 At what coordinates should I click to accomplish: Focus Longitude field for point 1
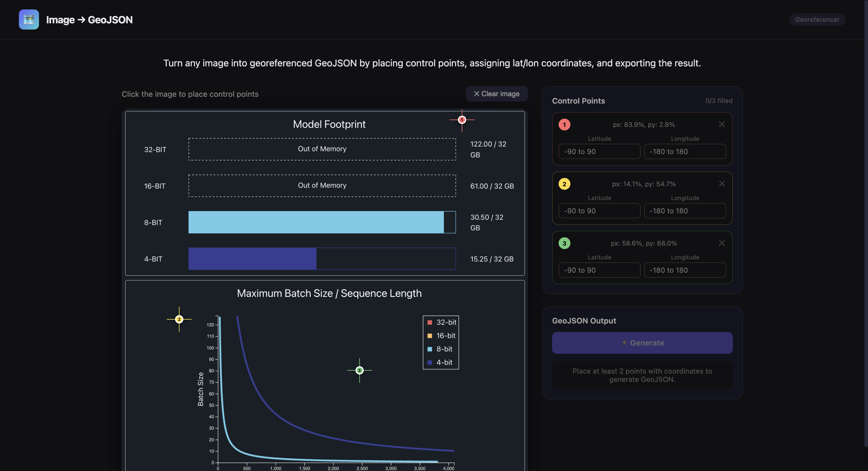pyautogui.click(x=685, y=152)
